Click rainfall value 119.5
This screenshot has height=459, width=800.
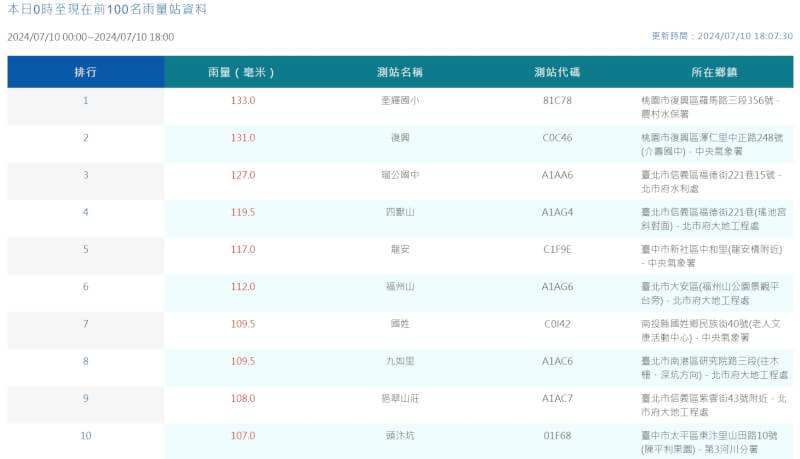[x=243, y=212]
